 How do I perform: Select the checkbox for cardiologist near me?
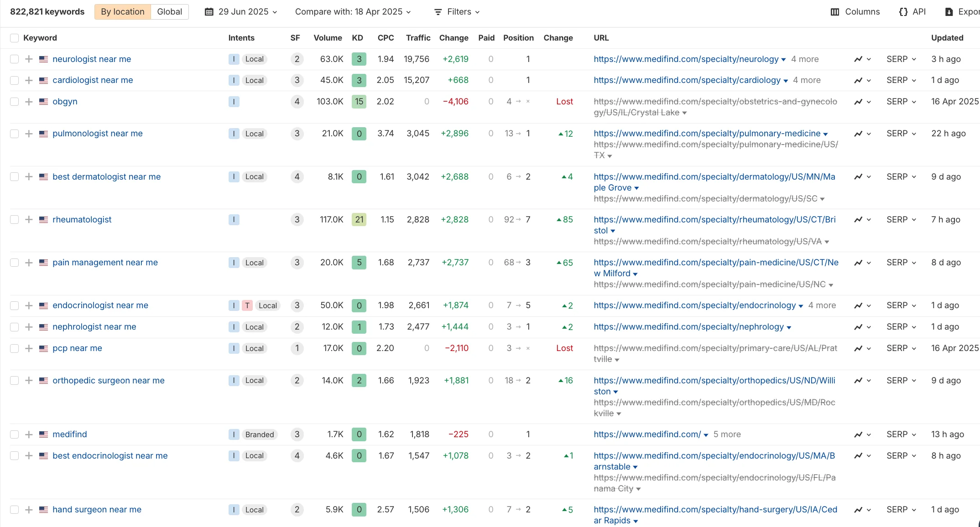pos(14,80)
